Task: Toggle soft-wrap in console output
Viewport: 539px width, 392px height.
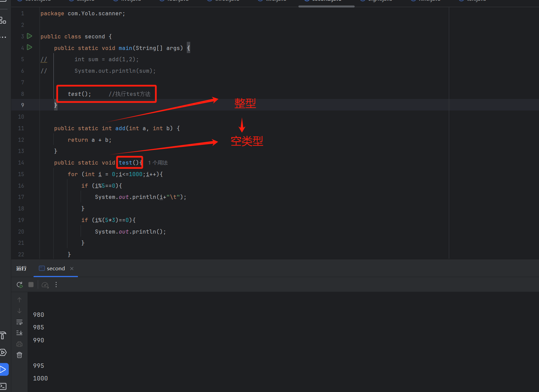Action: (19, 322)
